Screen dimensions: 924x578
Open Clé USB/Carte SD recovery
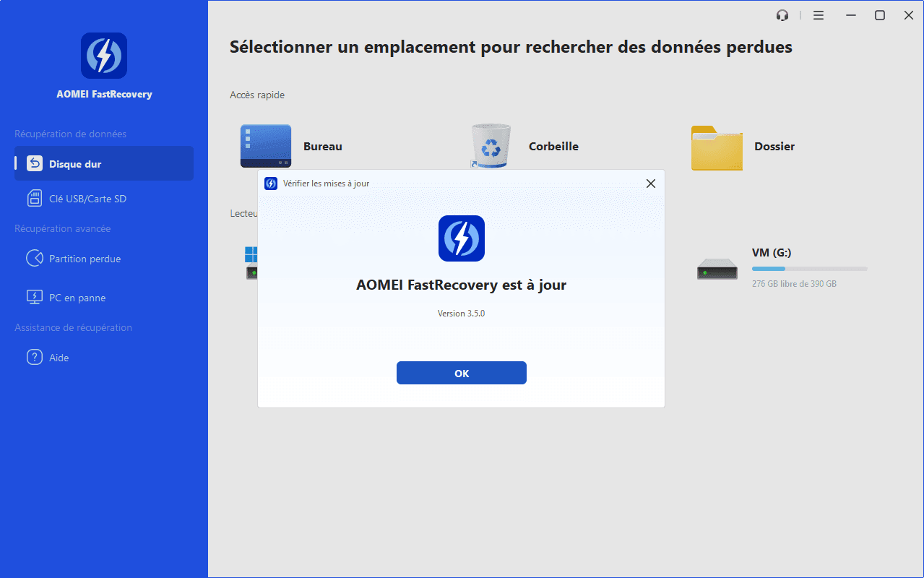pos(87,199)
